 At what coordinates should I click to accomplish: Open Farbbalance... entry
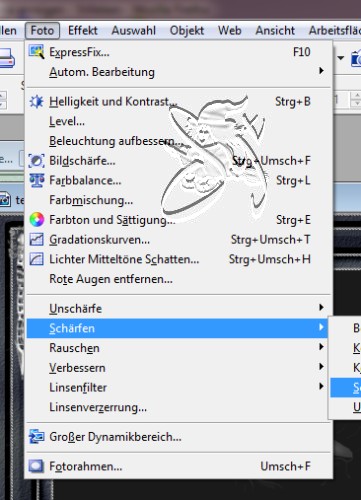pos(180,180)
